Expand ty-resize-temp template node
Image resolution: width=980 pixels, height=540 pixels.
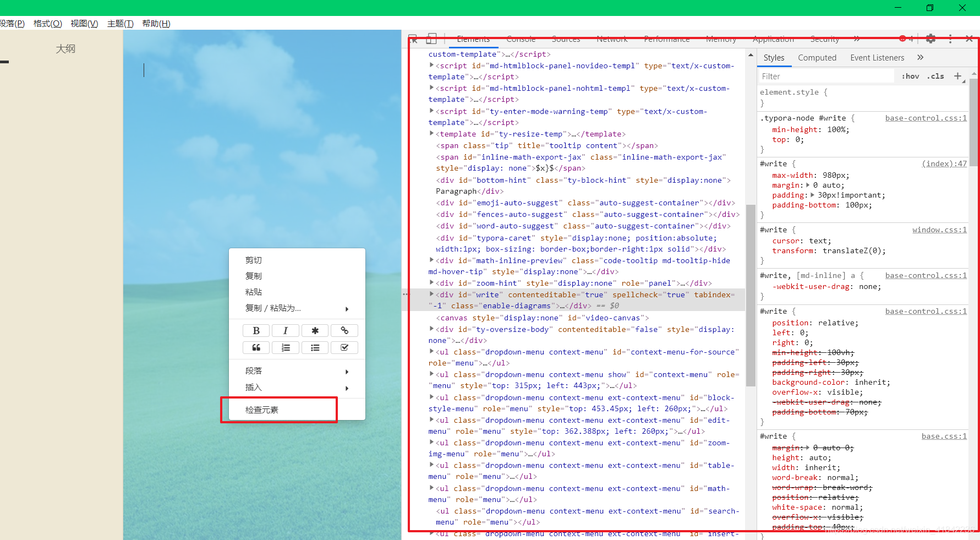(x=431, y=133)
